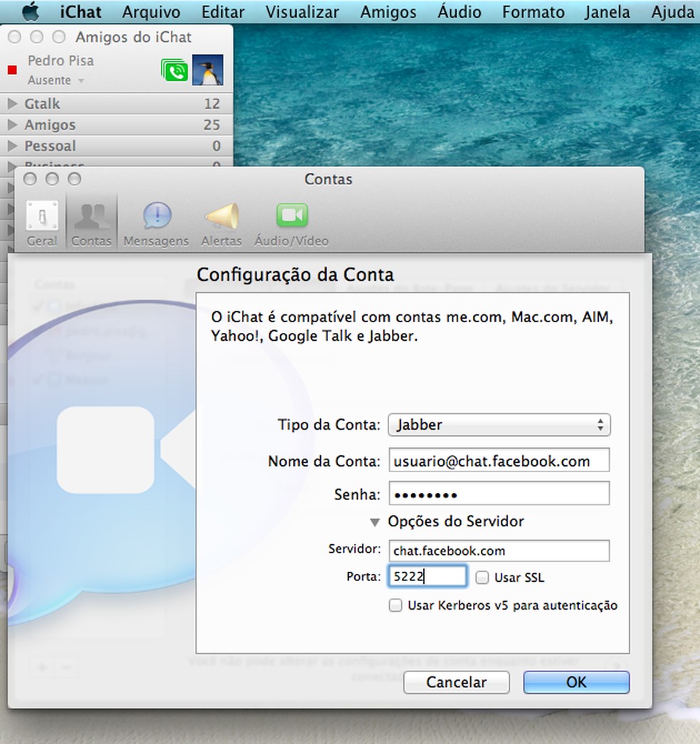Collapse the Opções do Servidor section
Viewport: 700px width, 744px height.
coord(375,521)
